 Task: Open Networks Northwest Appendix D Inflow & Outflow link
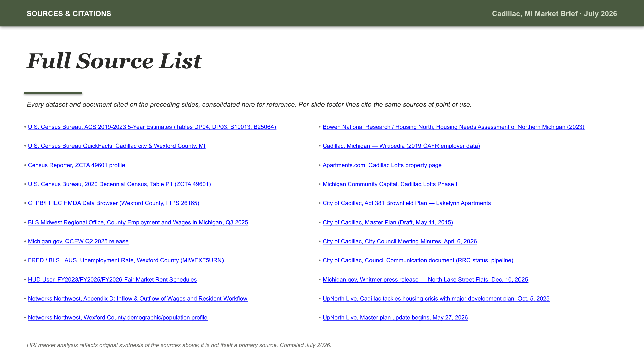click(x=138, y=299)
